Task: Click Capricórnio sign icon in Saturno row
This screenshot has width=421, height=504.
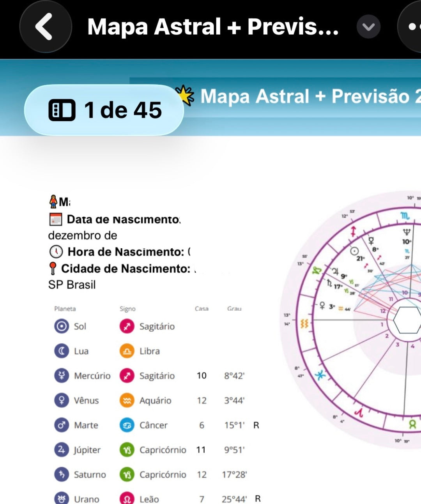Action: point(127,474)
